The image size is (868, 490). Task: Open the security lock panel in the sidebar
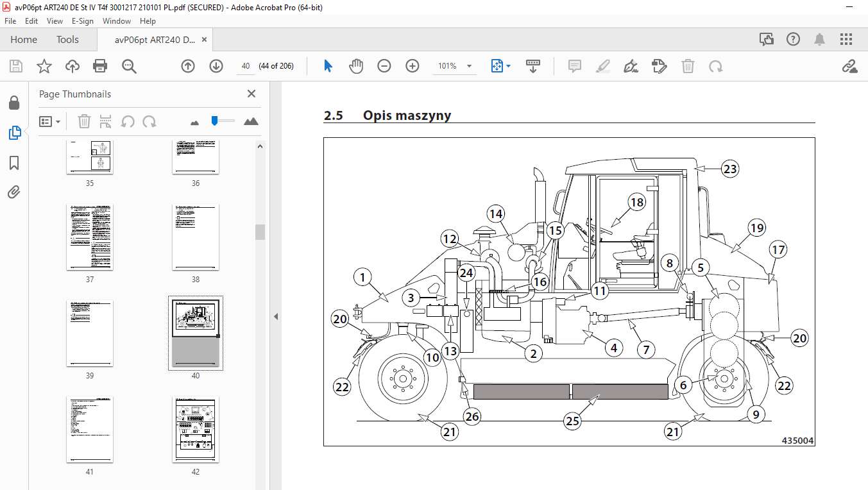[x=13, y=103]
